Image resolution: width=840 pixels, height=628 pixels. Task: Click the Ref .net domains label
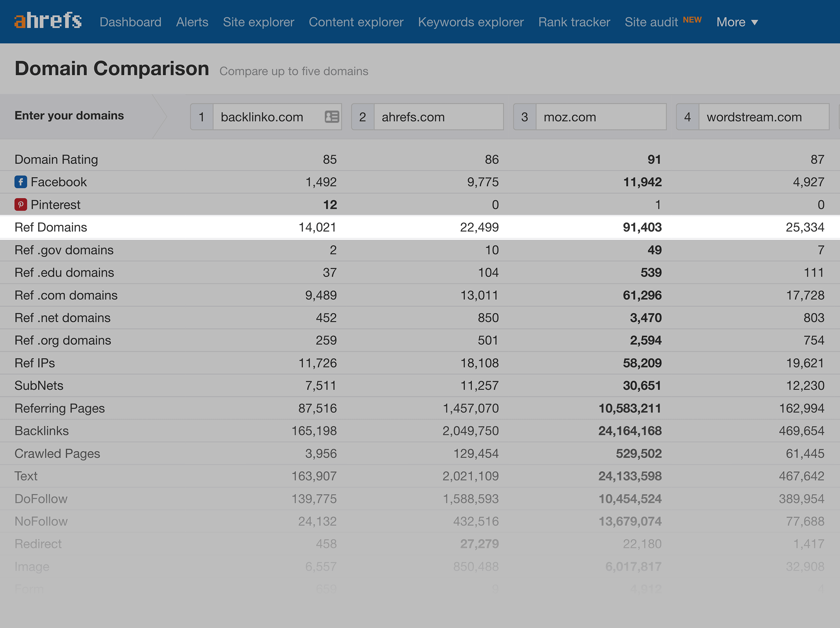coord(62,318)
